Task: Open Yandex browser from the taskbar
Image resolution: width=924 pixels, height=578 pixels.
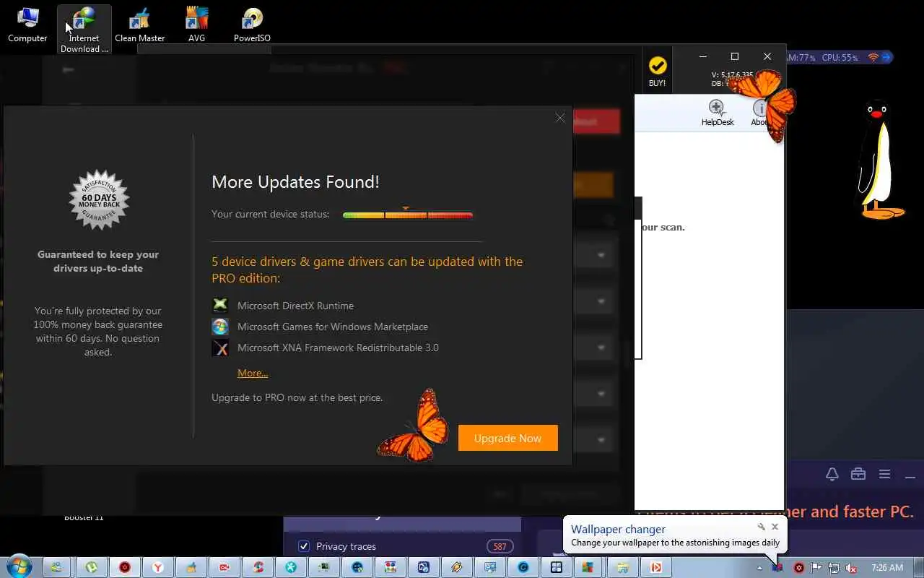Action: [x=158, y=567]
